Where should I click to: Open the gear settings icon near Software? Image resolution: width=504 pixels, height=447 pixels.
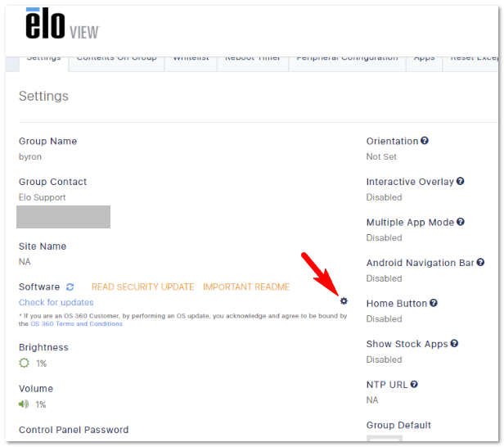(x=344, y=301)
